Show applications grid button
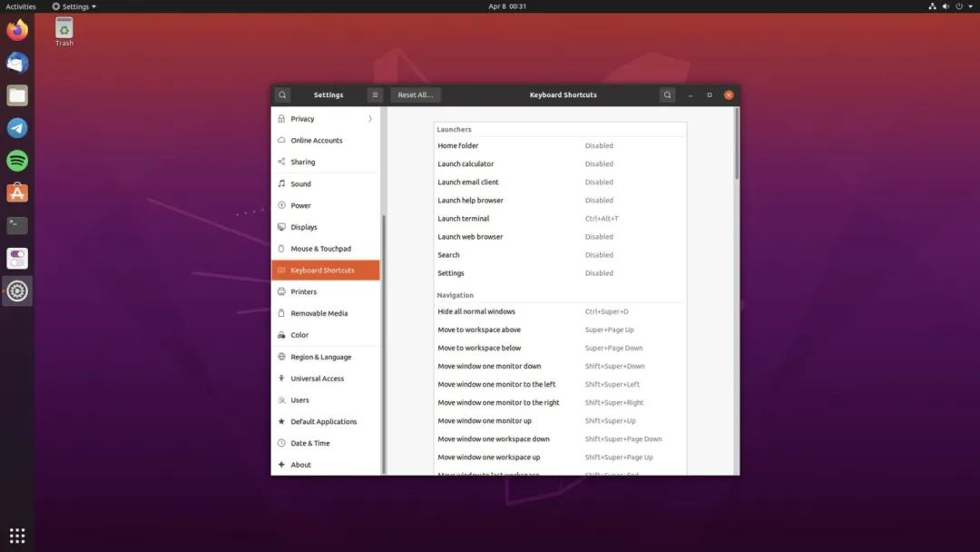 click(17, 536)
